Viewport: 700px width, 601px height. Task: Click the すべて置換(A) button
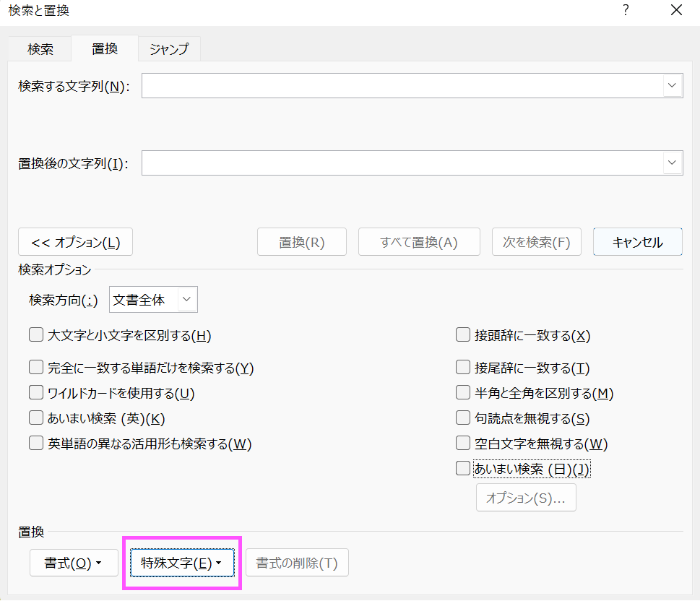tap(419, 242)
